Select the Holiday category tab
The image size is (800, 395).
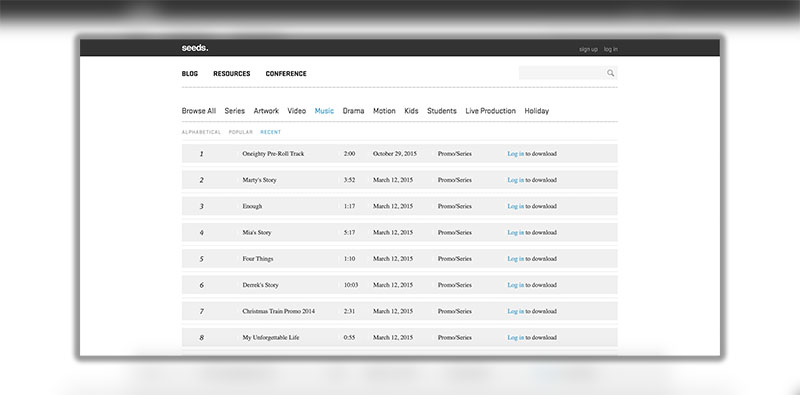tap(537, 111)
